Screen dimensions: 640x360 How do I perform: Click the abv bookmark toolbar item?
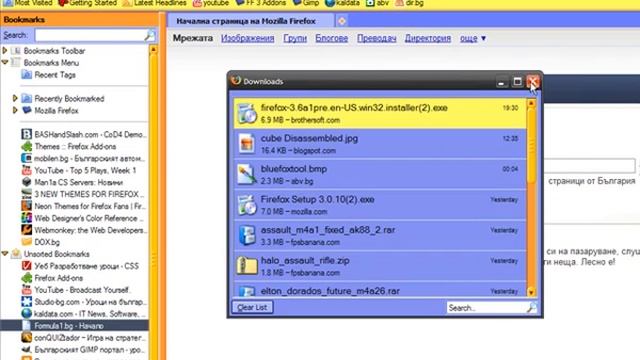[x=377, y=3]
